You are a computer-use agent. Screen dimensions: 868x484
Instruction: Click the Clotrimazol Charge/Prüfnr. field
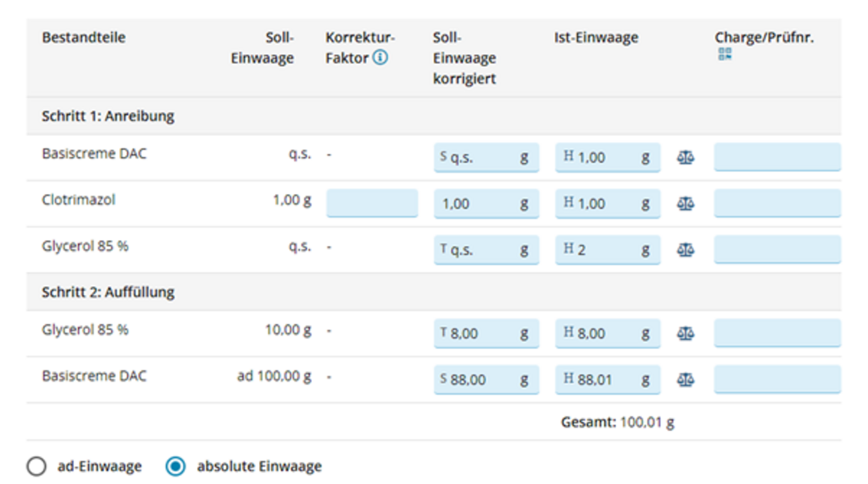pyautogui.click(x=777, y=203)
